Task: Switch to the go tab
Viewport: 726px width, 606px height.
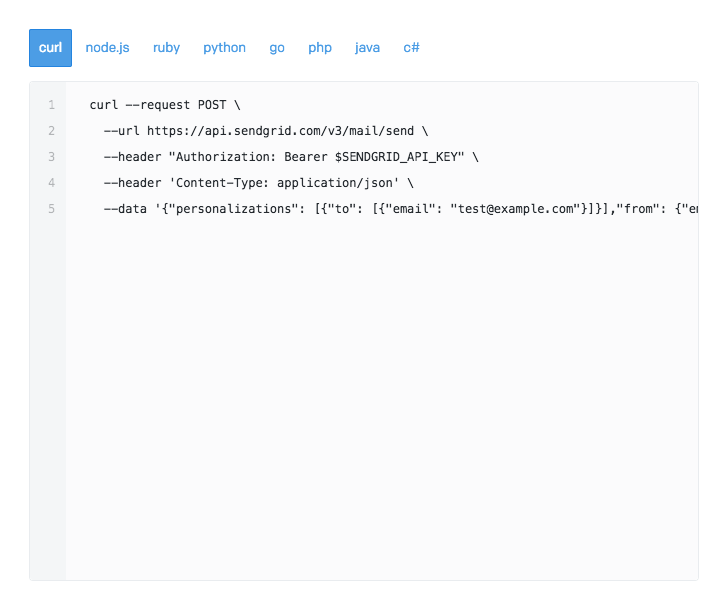Action: [x=277, y=48]
